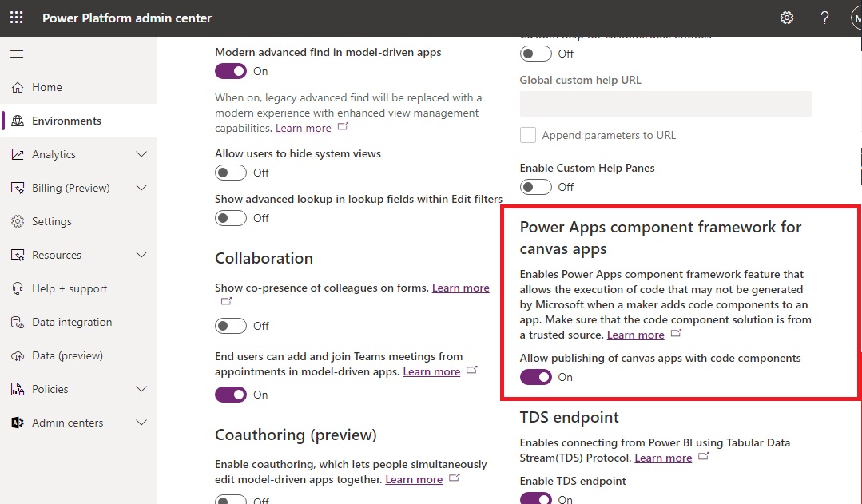This screenshot has width=862, height=504.
Task: Open Data integration from the sidebar
Action: [73, 322]
